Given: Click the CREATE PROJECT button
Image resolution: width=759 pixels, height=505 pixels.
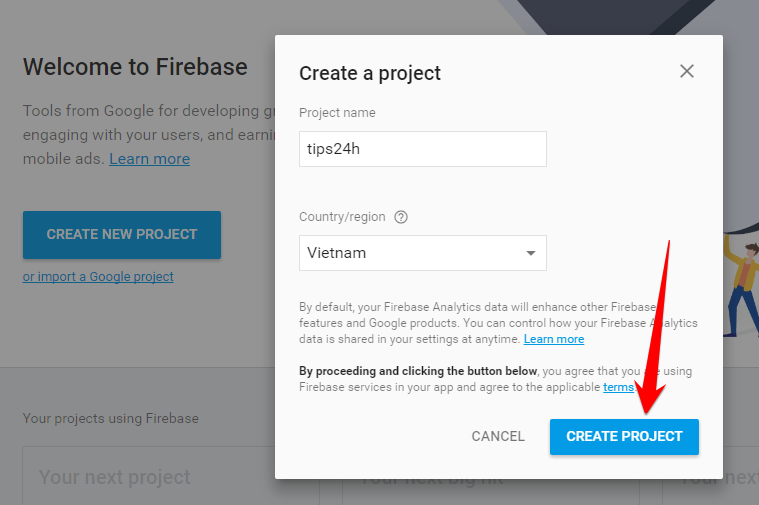Looking at the screenshot, I should (624, 436).
